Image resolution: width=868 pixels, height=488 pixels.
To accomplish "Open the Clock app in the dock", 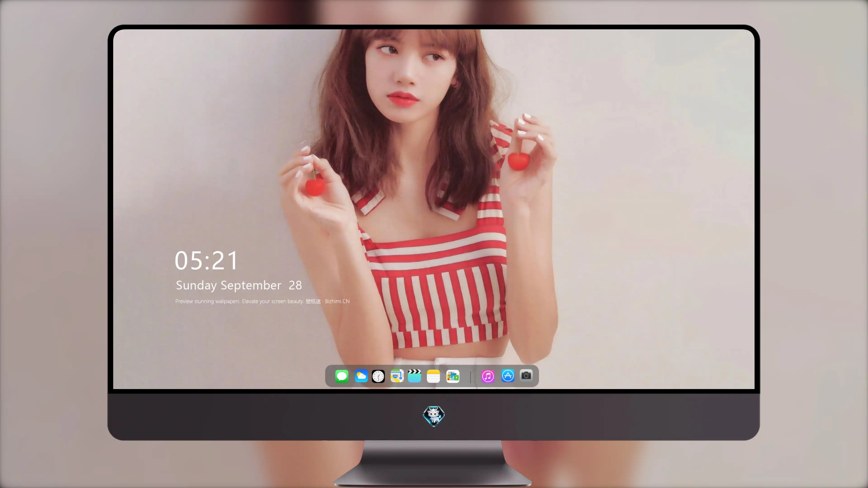I will (x=378, y=376).
